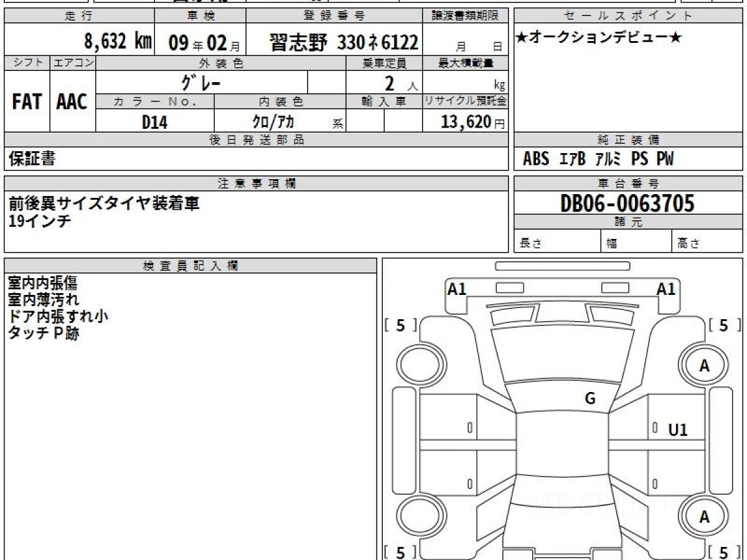This screenshot has width=747, height=560.
Task: Click registration number 習志野 330ネ6122
Action: tap(344, 42)
